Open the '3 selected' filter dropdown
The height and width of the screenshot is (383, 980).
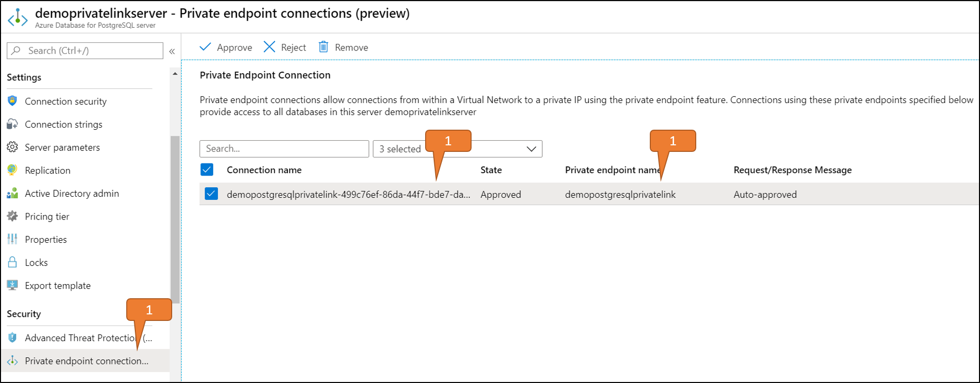point(457,149)
